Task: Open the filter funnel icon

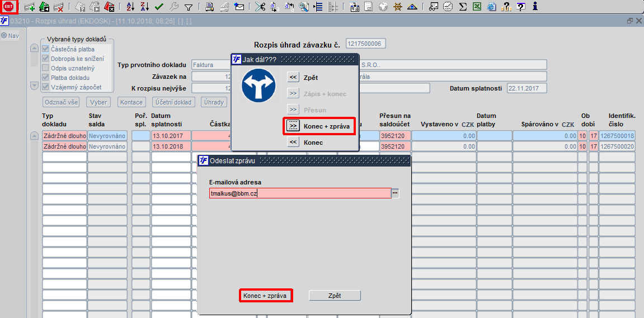Action: pyautogui.click(x=189, y=7)
